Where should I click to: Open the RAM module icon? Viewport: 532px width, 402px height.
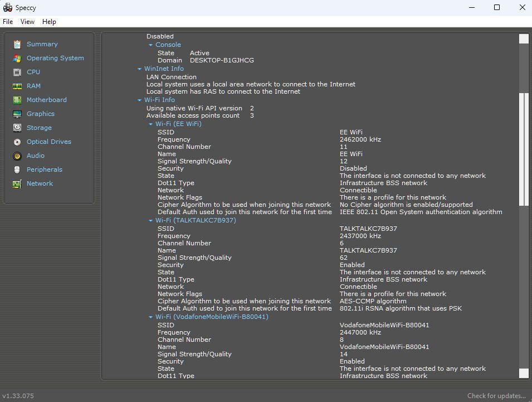(x=17, y=86)
